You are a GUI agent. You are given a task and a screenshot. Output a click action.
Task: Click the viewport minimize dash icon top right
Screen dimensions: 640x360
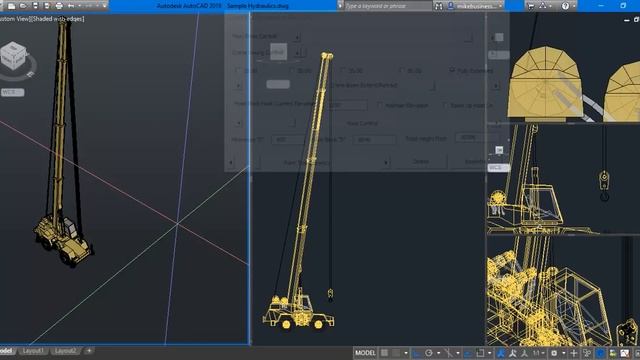click(627, 20)
